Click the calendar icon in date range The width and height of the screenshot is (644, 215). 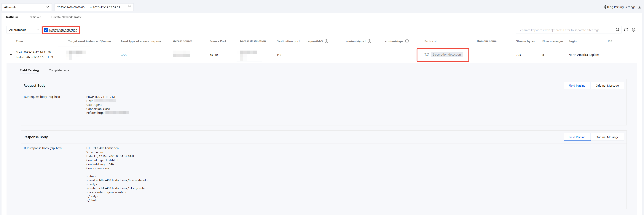coord(129,7)
